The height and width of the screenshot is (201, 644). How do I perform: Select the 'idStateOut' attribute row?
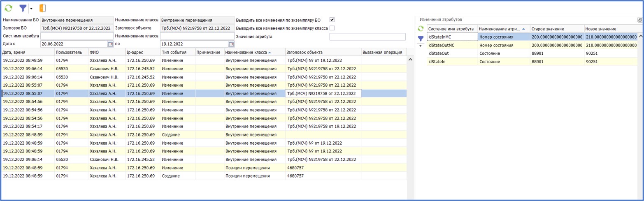tap(452, 53)
